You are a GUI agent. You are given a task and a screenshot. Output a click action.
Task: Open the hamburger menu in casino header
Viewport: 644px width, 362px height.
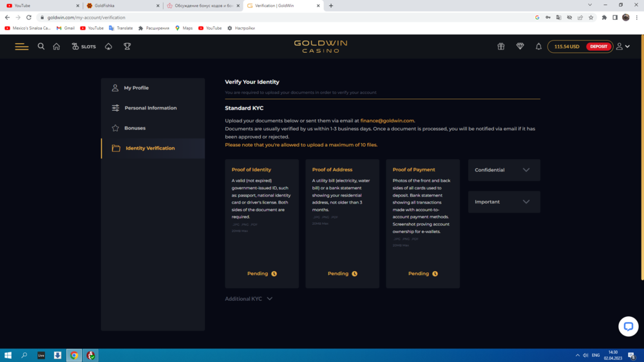(22, 46)
